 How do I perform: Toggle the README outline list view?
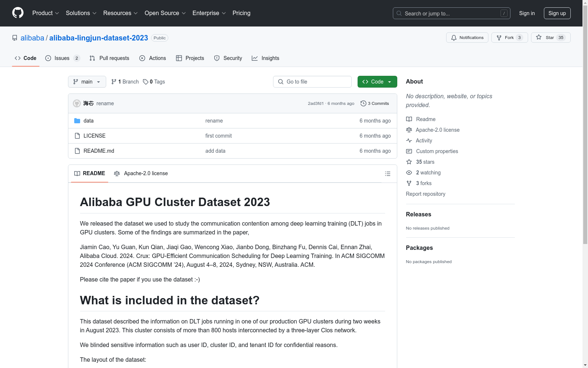coord(387,173)
